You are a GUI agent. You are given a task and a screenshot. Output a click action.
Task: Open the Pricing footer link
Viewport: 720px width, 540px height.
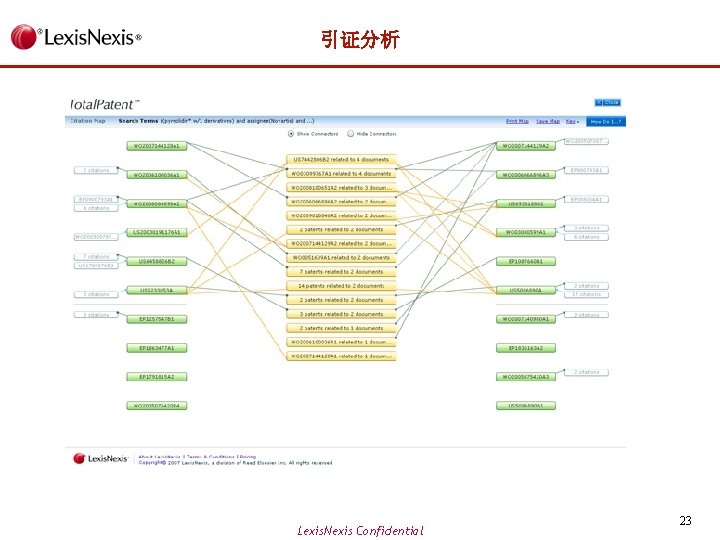pos(248,457)
